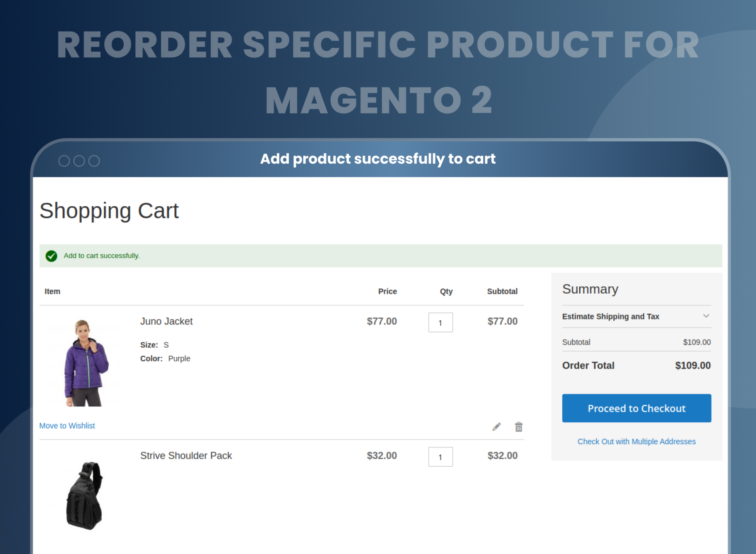Click the green success checkmark icon
This screenshot has width=756, height=554.
coord(52,256)
